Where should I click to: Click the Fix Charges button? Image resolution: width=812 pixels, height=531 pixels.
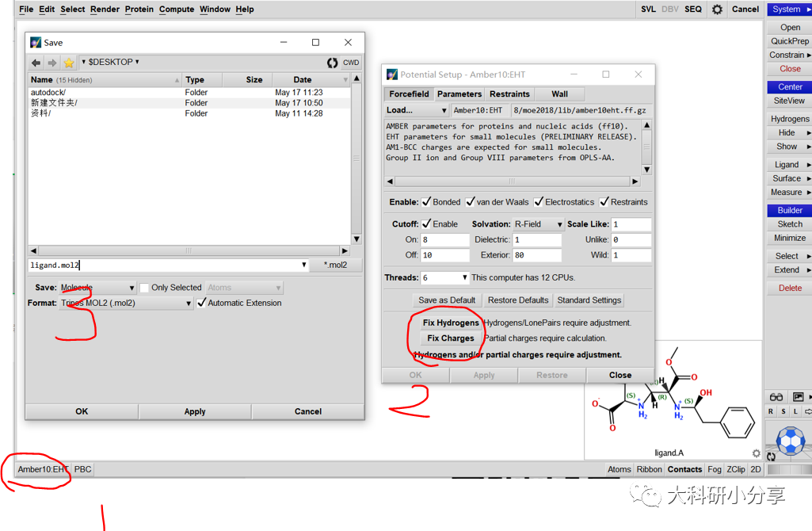(451, 338)
